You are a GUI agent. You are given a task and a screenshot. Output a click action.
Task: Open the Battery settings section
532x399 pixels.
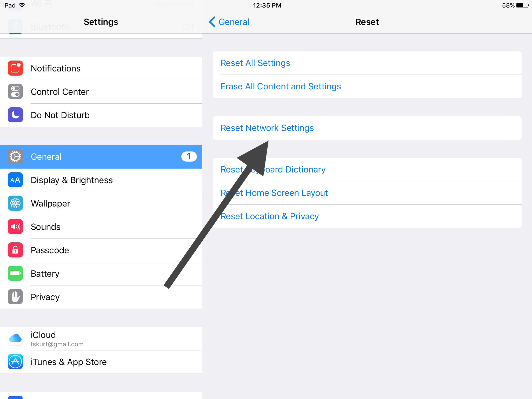pos(44,274)
